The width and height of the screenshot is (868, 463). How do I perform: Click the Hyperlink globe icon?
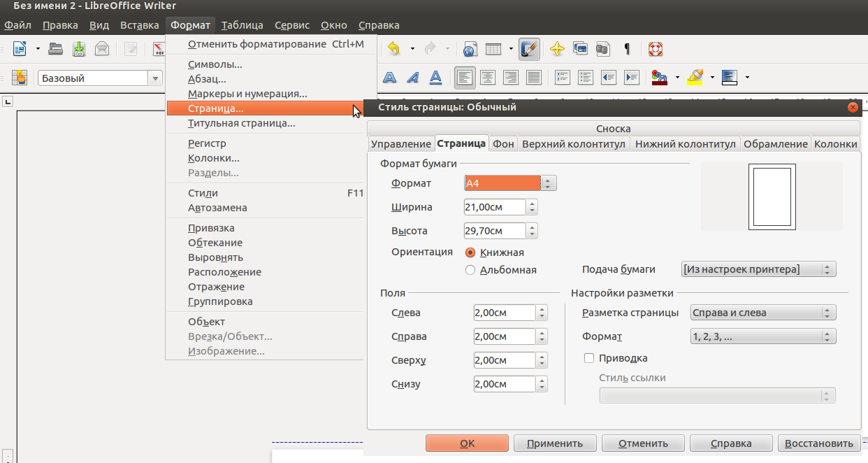point(470,49)
